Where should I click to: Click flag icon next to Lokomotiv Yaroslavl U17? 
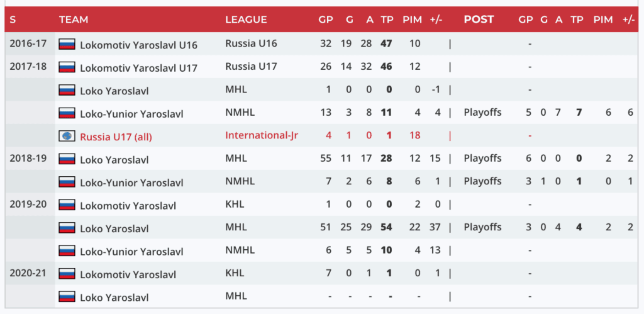67,67
